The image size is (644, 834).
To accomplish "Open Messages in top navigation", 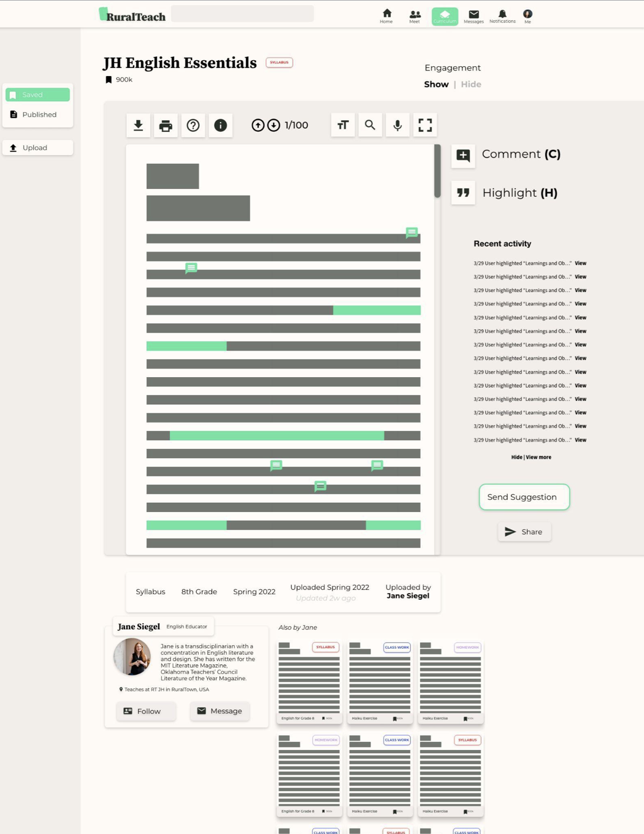I will pyautogui.click(x=473, y=16).
